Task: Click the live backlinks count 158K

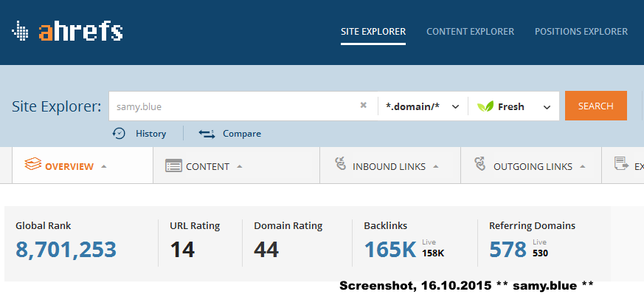Action: (x=433, y=253)
